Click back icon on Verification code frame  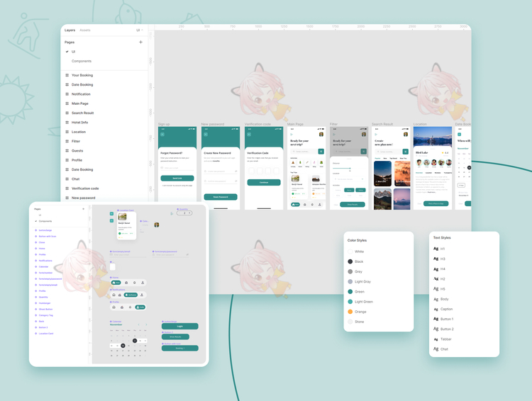coord(249,135)
